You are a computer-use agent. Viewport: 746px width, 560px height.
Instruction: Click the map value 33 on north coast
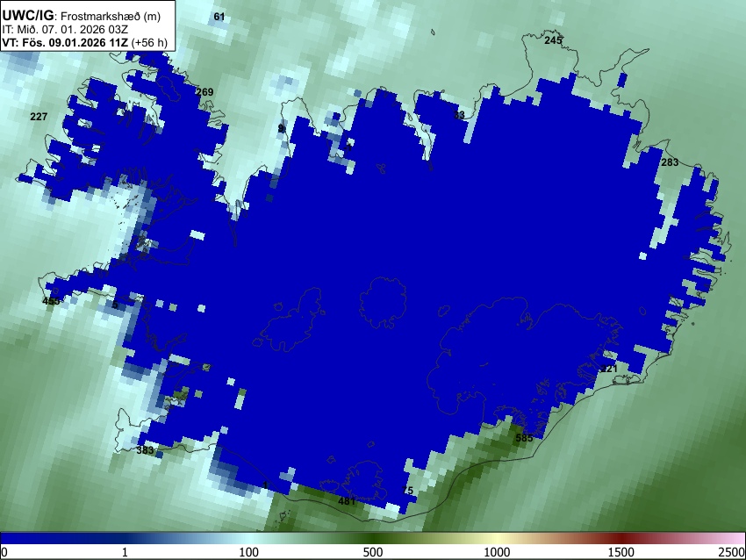pos(459,115)
